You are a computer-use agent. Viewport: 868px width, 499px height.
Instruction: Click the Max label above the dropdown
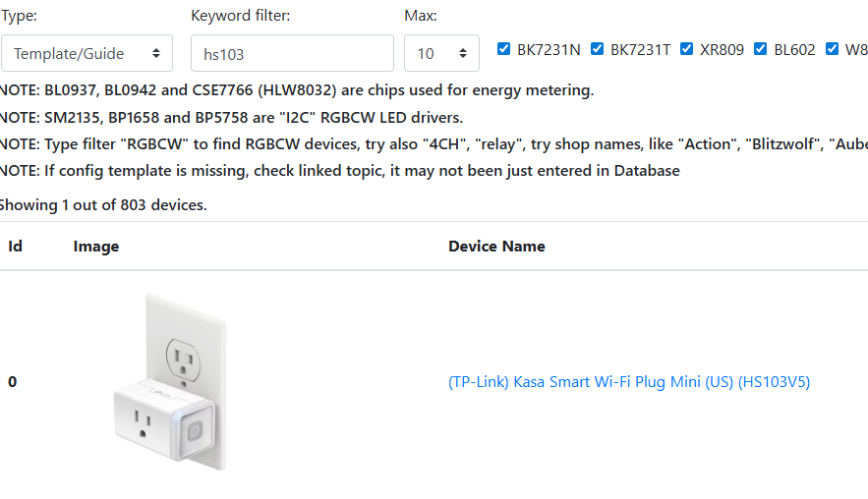pos(421,16)
